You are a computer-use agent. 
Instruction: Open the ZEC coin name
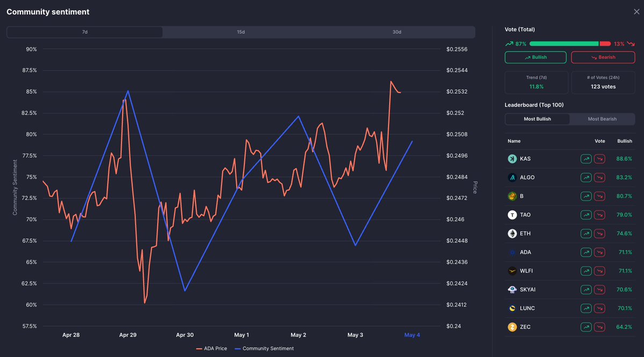coord(525,327)
